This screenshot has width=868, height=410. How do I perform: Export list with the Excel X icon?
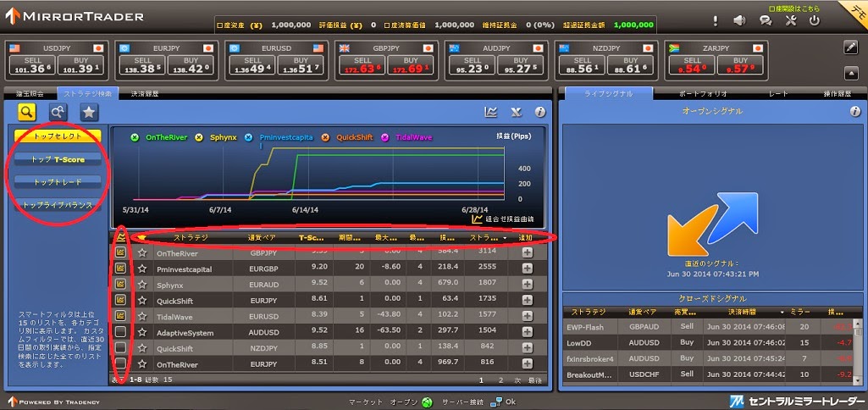click(516, 113)
